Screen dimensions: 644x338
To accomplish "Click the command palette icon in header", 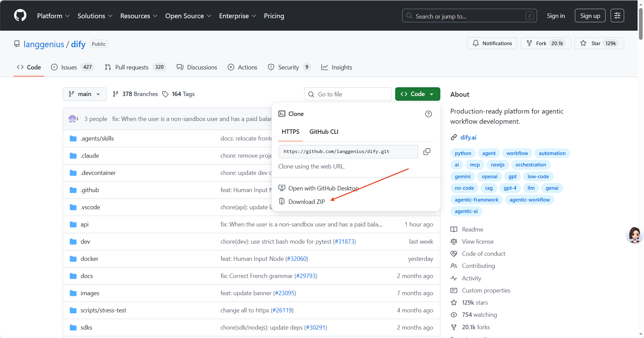I will click(x=617, y=16).
